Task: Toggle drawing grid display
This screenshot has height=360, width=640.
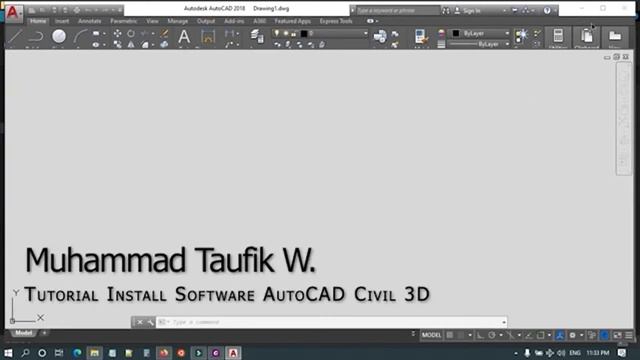Action: 449,335
